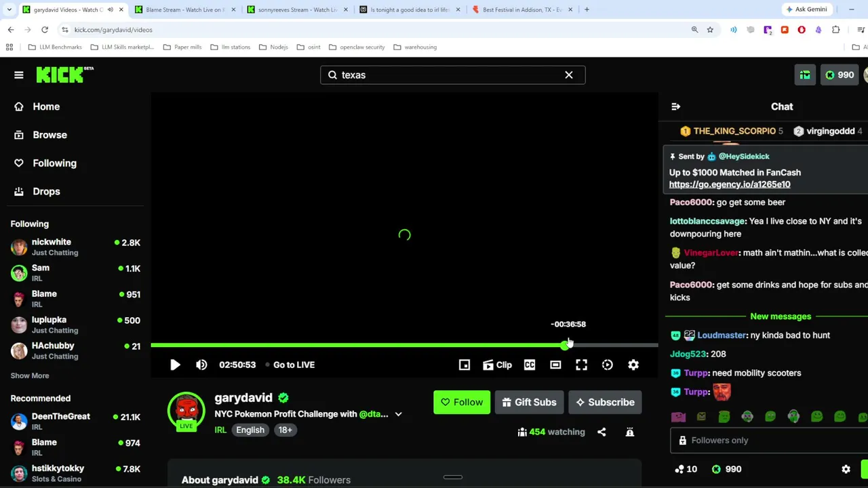Open the openclaw security bookmark folder
The height and width of the screenshot is (488, 868).
click(357, 47)
